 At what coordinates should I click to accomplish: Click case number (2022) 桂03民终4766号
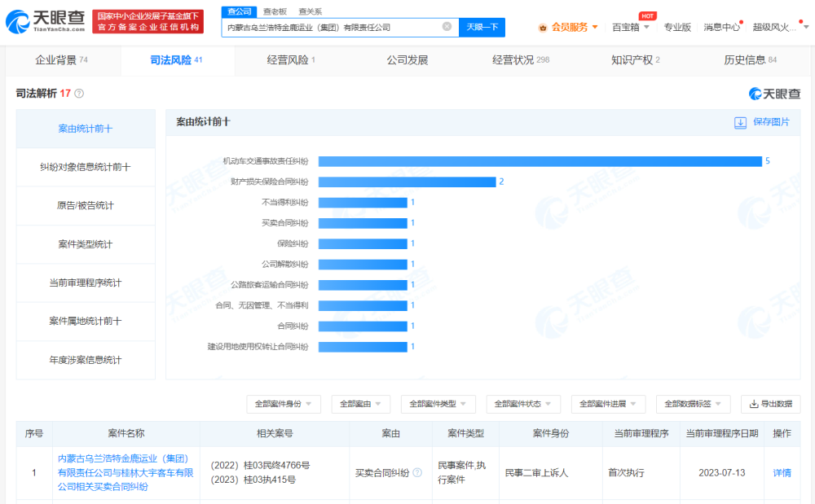[x=260, y=466]
